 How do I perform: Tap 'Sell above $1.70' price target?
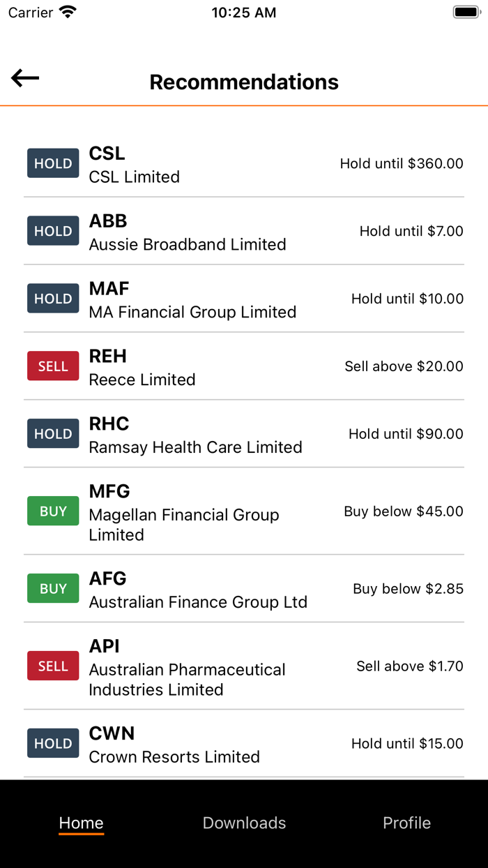(410, 666)
